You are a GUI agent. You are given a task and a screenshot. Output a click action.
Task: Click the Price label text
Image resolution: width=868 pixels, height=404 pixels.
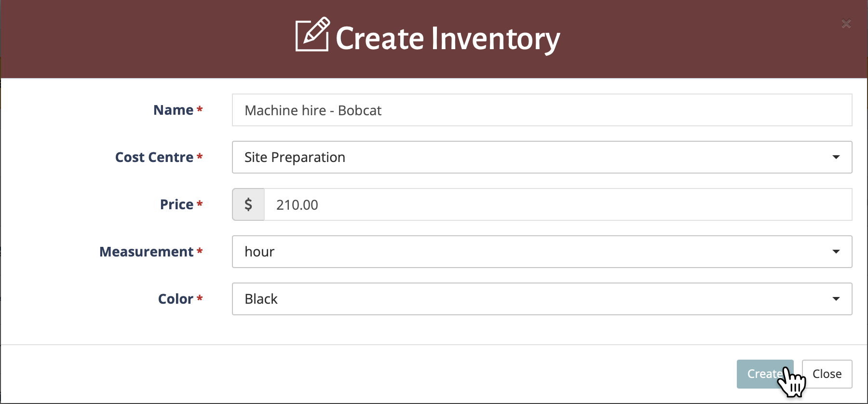pyautogui.click(x=176, y=204)
